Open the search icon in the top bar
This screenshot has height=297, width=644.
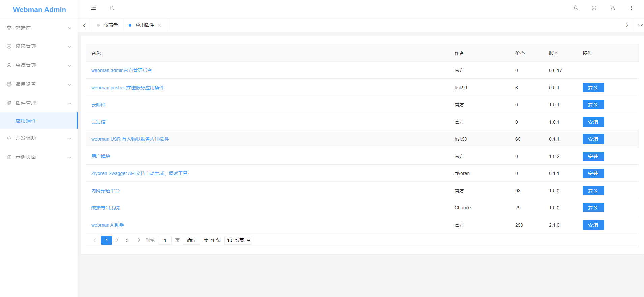tap(576, 8)
